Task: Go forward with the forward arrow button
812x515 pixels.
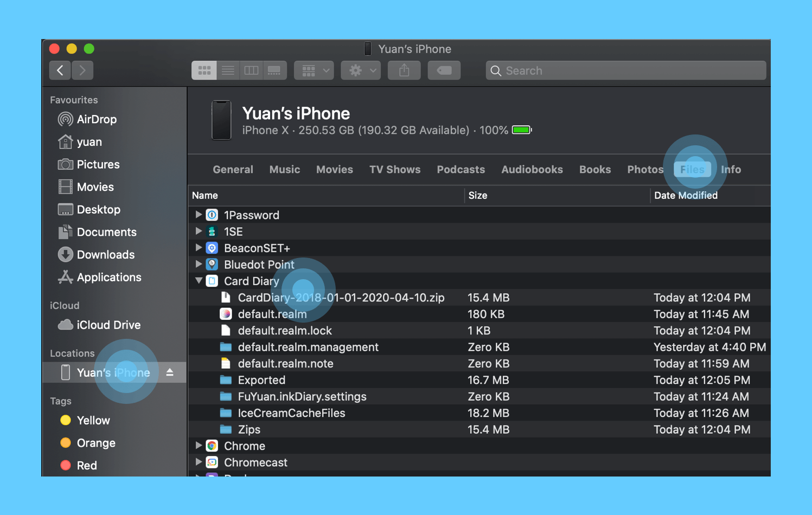Action: (x=82, y=70)
